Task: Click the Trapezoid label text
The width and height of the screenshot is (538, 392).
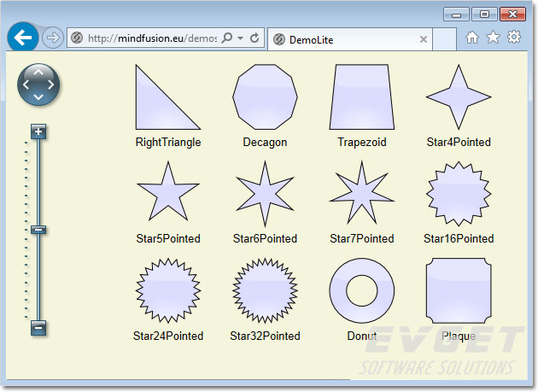Action: click(x=361, y=142)
